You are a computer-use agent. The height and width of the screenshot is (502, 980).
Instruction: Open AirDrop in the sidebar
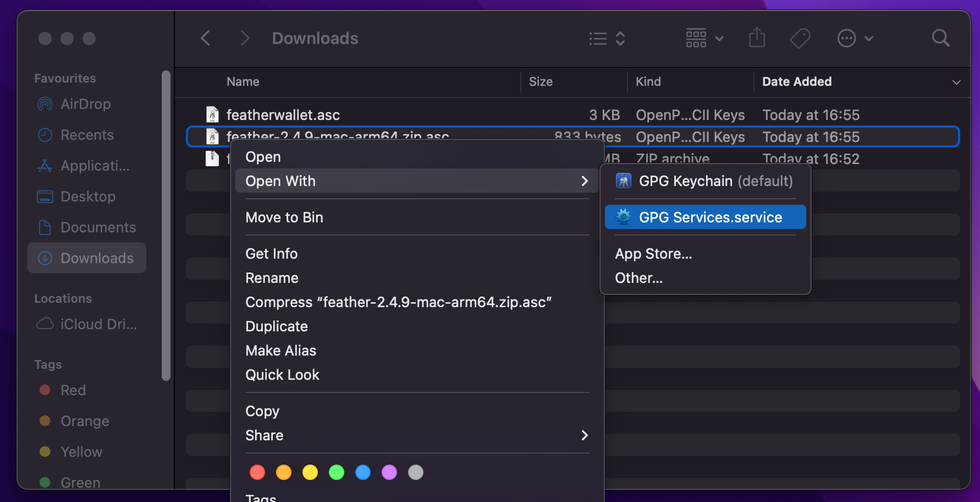[x=86, y=104]
